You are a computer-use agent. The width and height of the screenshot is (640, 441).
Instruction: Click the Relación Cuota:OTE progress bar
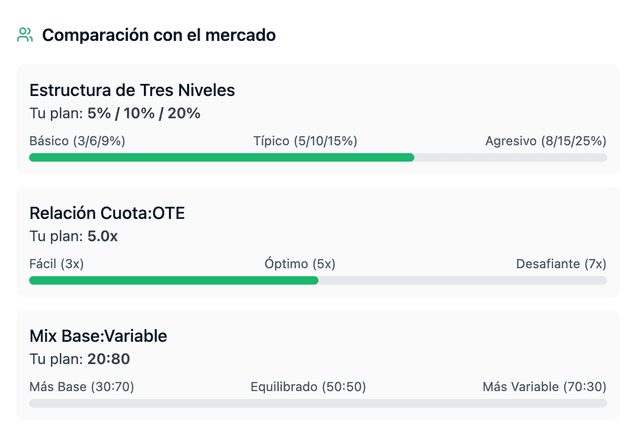[318, 280]
